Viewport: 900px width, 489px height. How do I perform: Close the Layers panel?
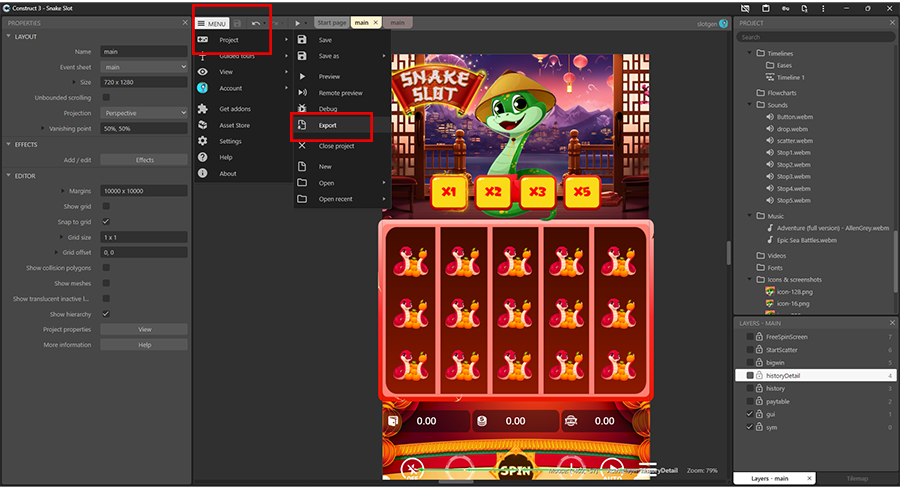[892, 323]
